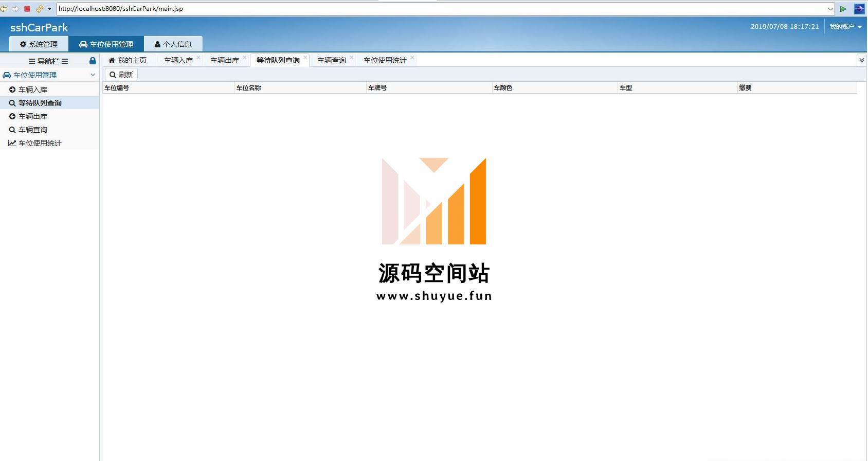
Task: Switch to the 车辆出库 tab
Action: point(225,60)
